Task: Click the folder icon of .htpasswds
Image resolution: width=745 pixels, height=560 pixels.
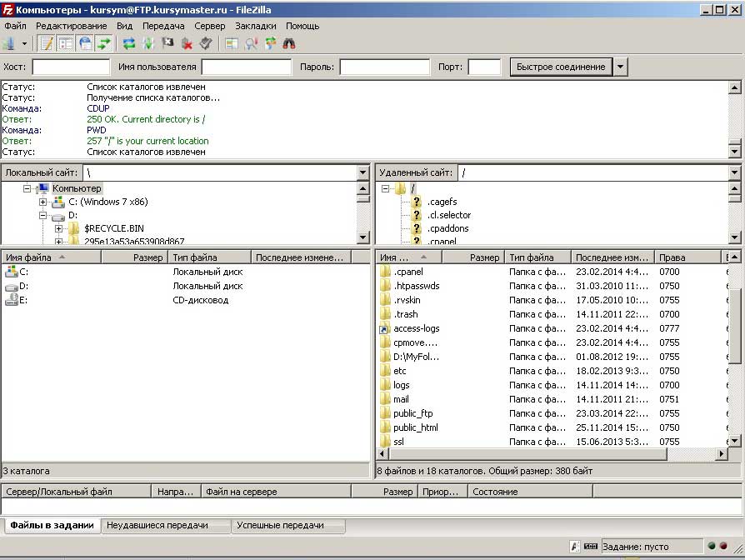Action: point(385,286)
